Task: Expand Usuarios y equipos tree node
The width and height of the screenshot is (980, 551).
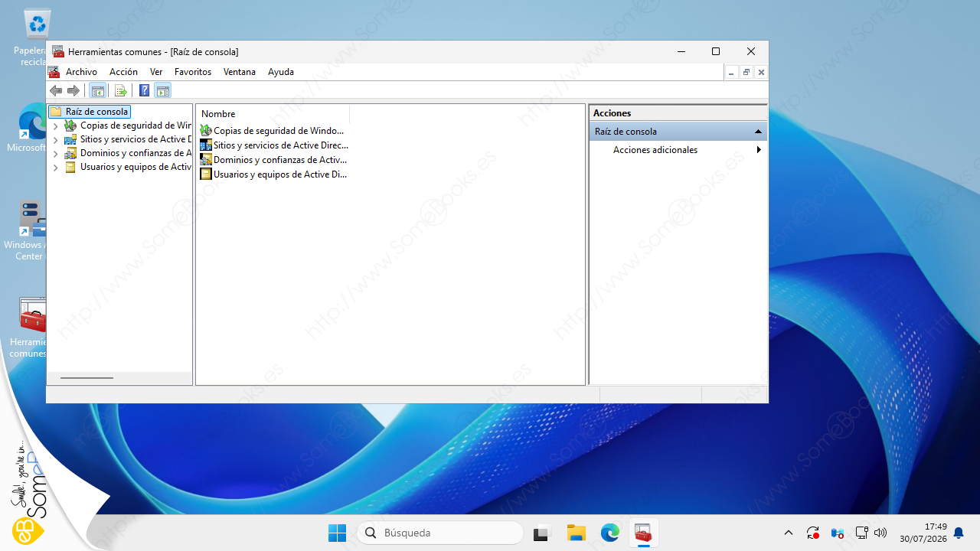Action: (x=55, y=168)
